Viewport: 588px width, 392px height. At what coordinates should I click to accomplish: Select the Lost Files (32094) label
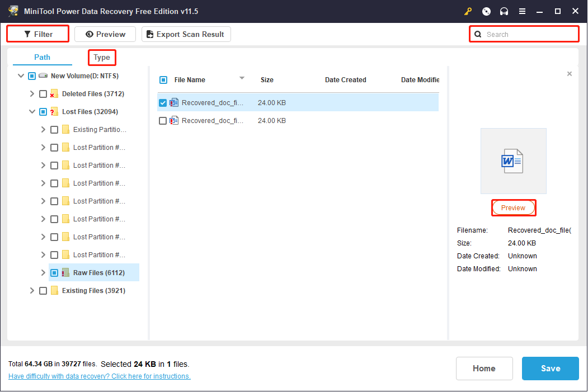(x=90, y=112)
